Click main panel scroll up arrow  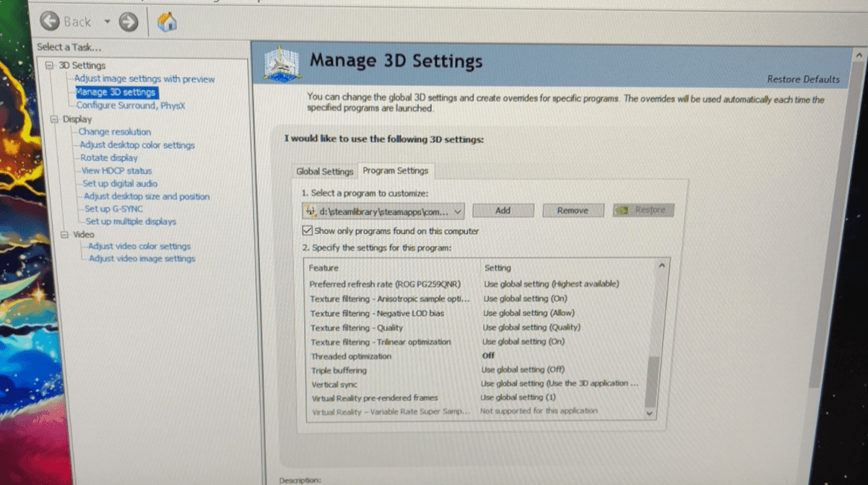(859, 55)
